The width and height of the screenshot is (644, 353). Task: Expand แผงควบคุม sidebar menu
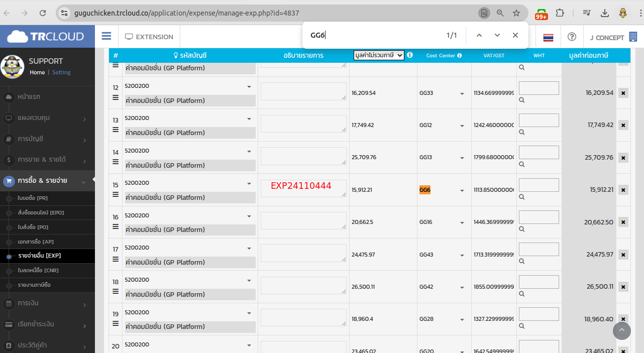point(47,118)
